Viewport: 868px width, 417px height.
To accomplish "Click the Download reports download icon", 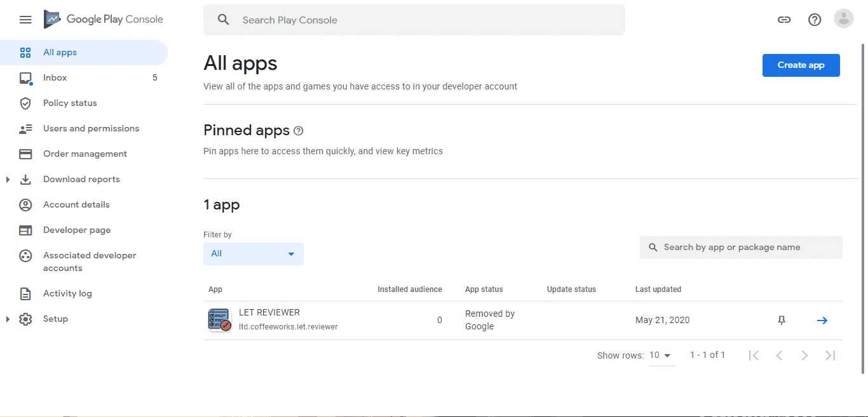I will tap(25, 180).
